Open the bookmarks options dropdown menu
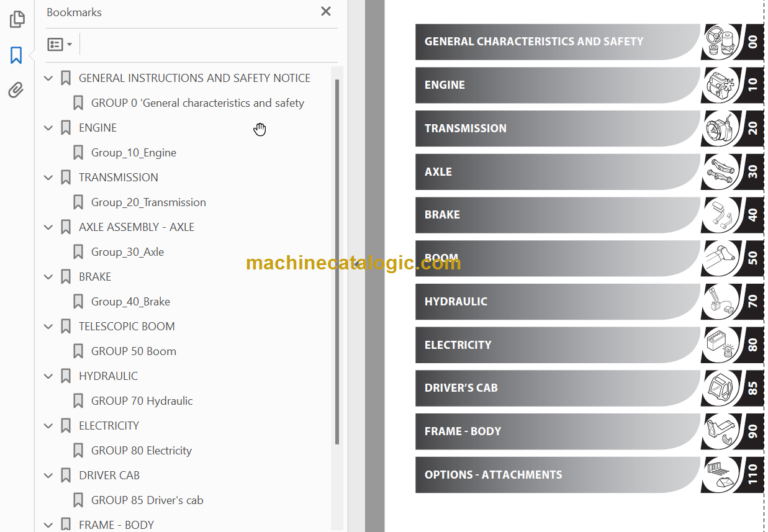Screen dimensions: 768x532 coord(60,45)
